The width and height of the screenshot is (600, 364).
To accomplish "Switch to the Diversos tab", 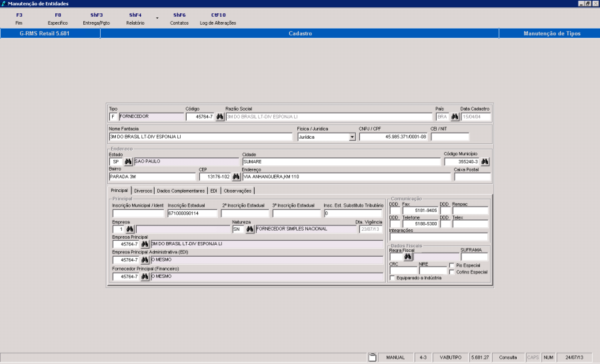I will [143, 191].
